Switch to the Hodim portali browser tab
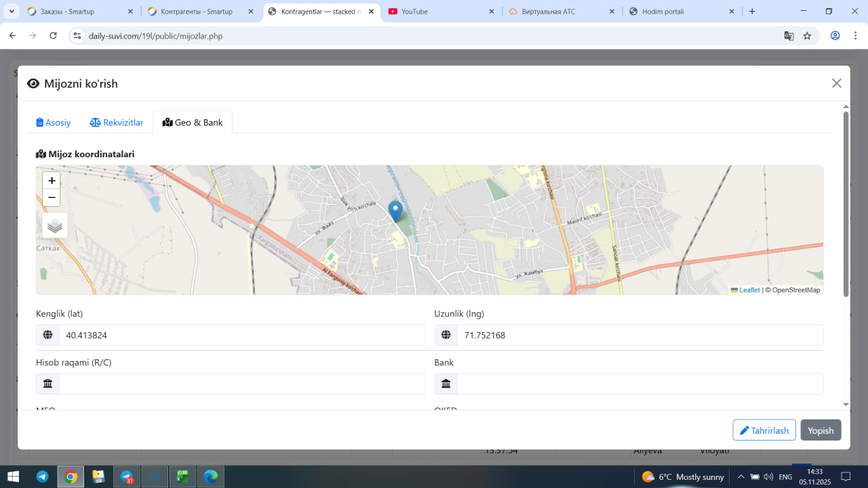Image resolution: width=868 pixels, height=488 pixels. click(x=682, y=12)
